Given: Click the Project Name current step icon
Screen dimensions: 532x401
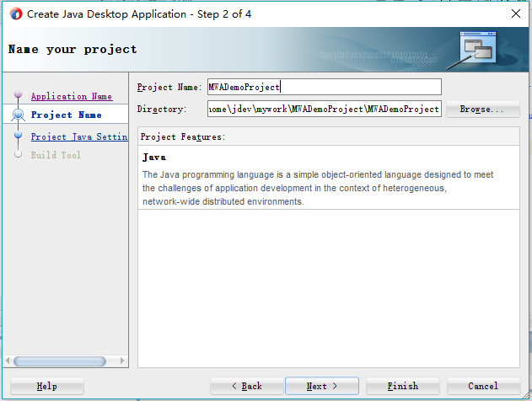Looking at the screenshot, I should (19, 115).
